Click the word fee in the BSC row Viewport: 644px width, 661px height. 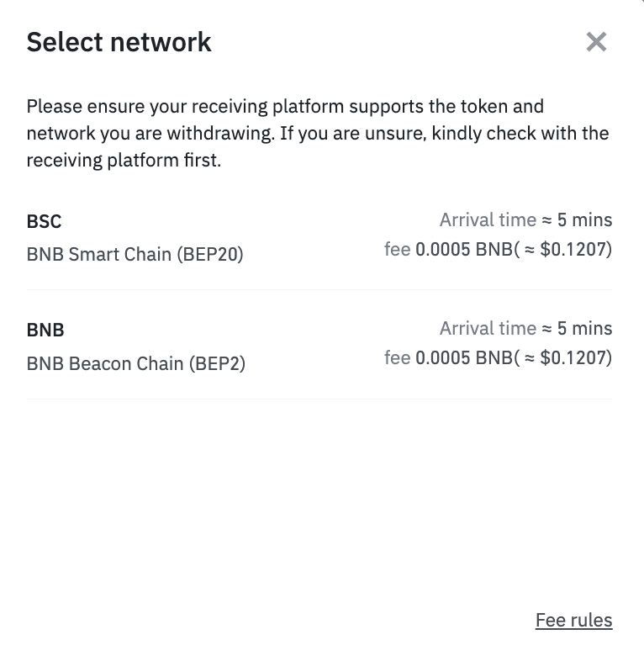point(398,249)
